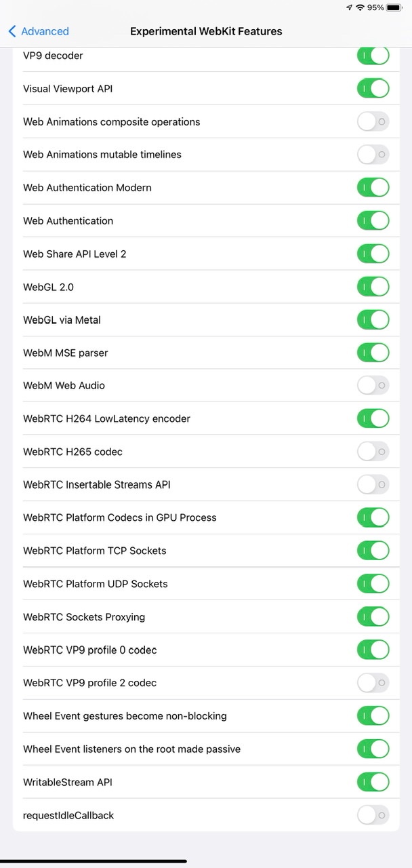
Task: Enable WebRTC Insertable Streams API
Action: pyautogui.click(x=373, y=485)
